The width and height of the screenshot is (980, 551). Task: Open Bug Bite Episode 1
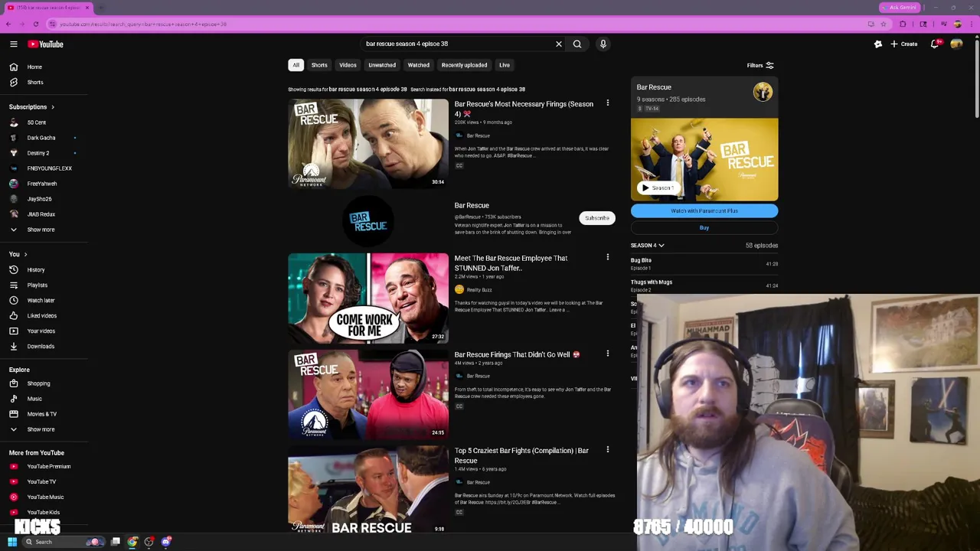coord(704,264)
